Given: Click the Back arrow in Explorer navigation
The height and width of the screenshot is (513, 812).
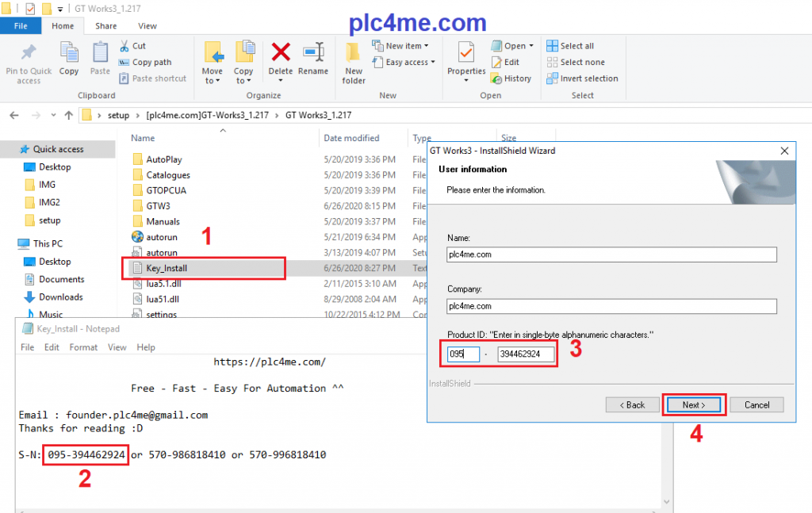Looking at the screenshot, I should pyautogui.click(x=14, y=115).
